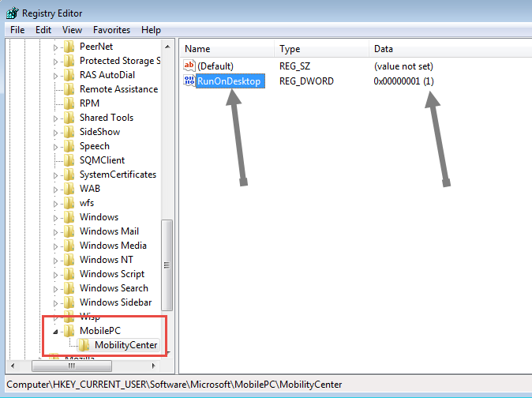Click the SystemCertificates folder icon
Viewport: 532px width, 398px height.
pos(69,175)
